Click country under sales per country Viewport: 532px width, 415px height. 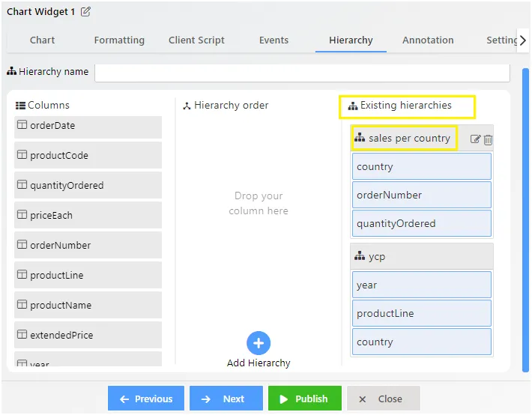422,166
